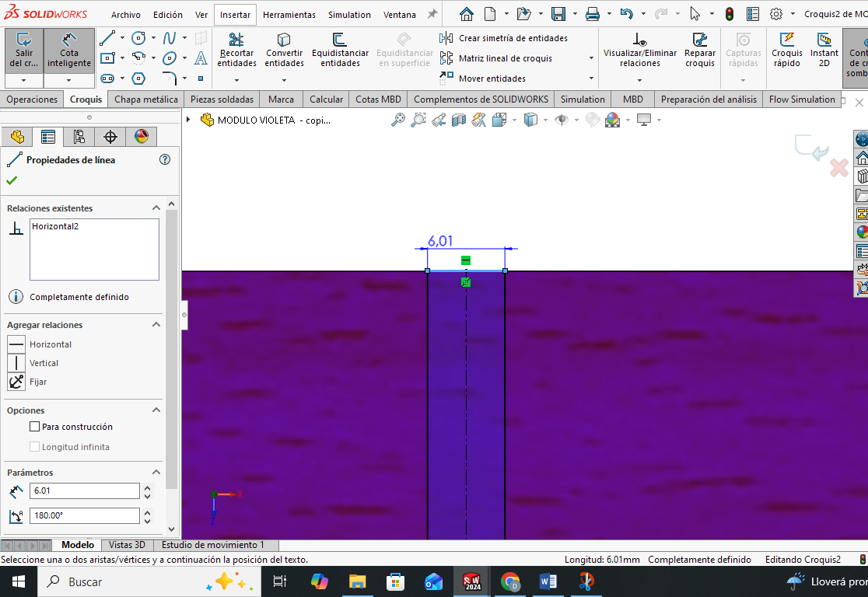Toggle Instant 2D
The height and width of the screenshot is (597, 868).
tap(824, 50)
